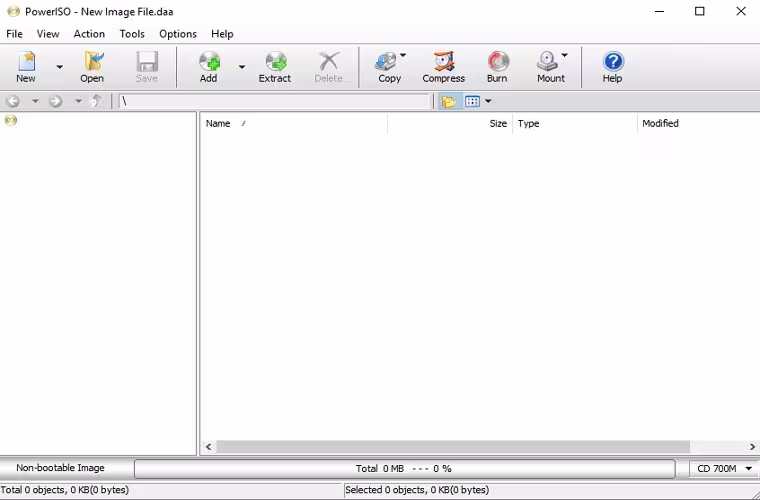Open the File menu
This screenshot has width=760, height=500.
point(15,34)
